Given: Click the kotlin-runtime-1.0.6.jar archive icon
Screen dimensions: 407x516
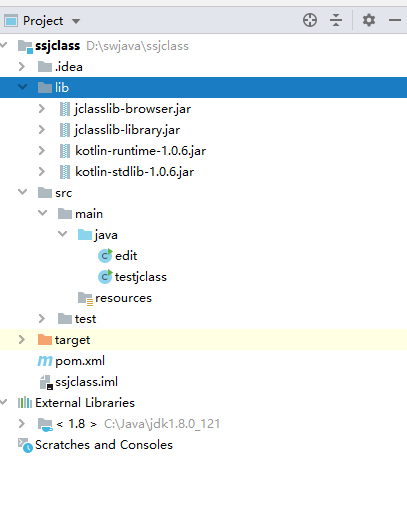Looking at the screenshot, I should tap(65, 151).
